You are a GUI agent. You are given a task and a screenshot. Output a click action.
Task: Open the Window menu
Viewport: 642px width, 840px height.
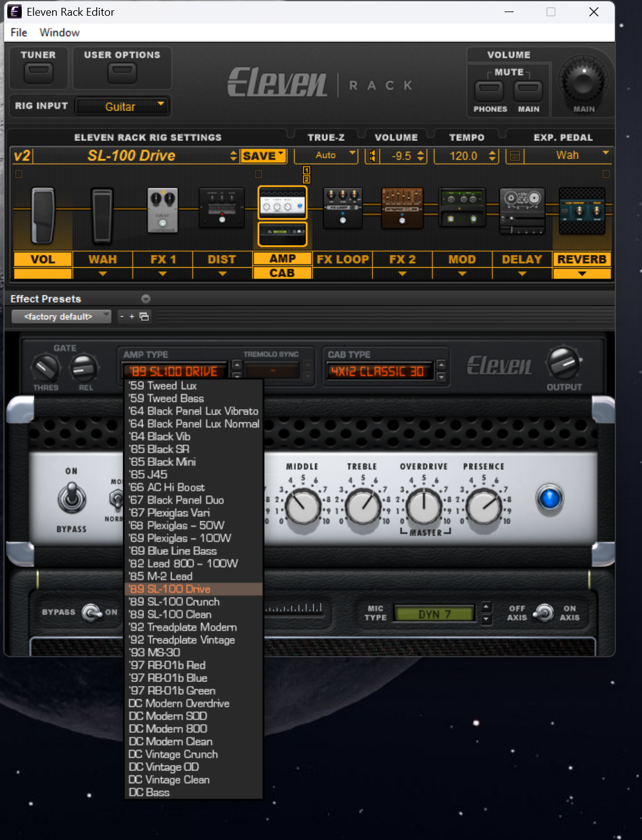pyautogui.click(x=59, y=33)
